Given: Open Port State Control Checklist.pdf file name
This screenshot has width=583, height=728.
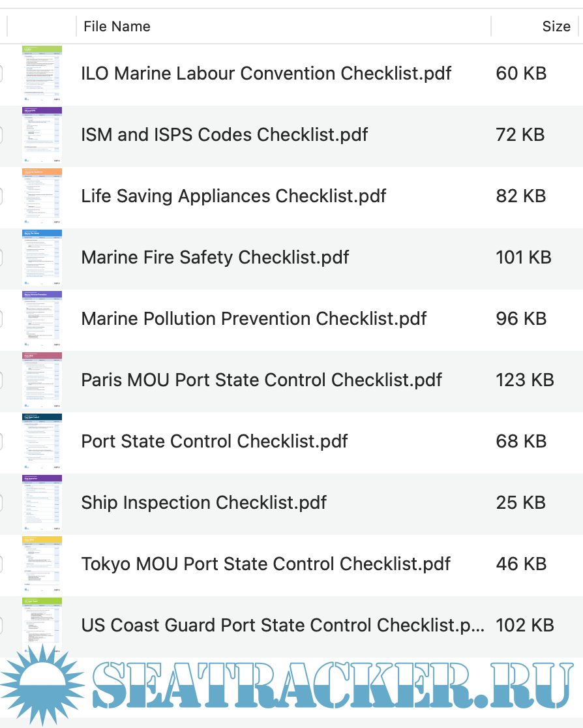Looking at the screenshot, I should coord(214,442).
